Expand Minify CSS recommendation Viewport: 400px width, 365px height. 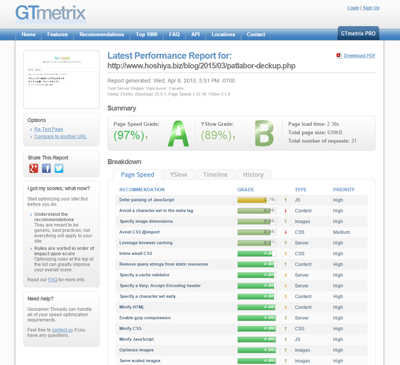pyautogui.click(x=130, y=328)
